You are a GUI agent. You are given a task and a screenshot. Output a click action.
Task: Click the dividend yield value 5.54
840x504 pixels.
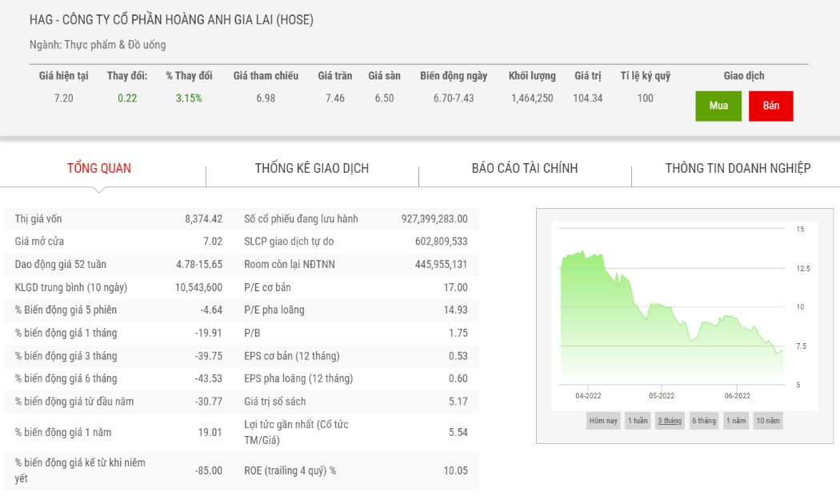(x=458, y=432)
